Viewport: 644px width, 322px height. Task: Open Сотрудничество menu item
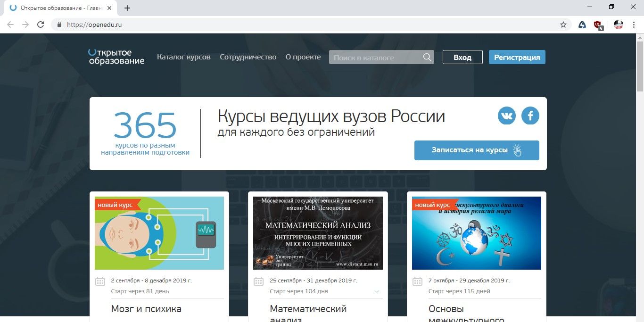[x=248, y=57]
